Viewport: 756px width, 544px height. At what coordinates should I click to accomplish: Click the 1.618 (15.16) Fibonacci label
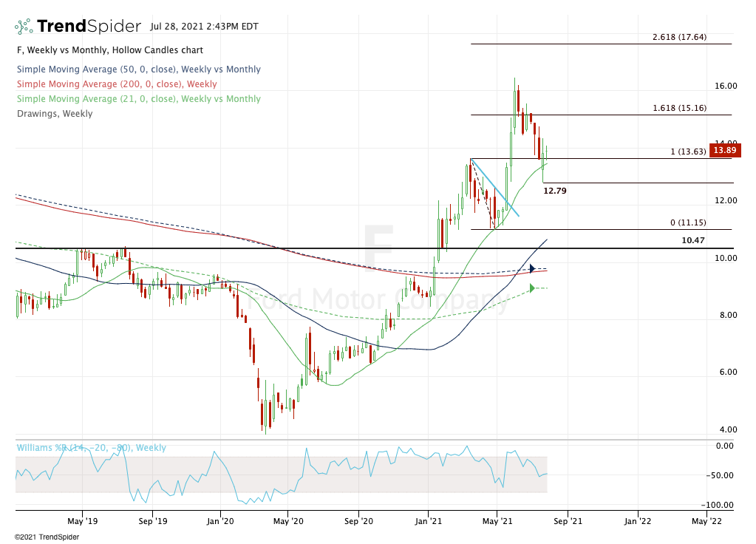(x=680, y=108)
